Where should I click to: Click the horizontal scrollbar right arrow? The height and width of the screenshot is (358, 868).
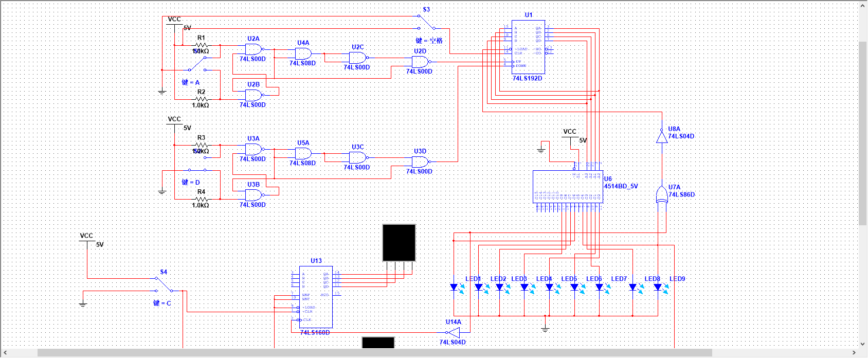(x=854, y=353)
